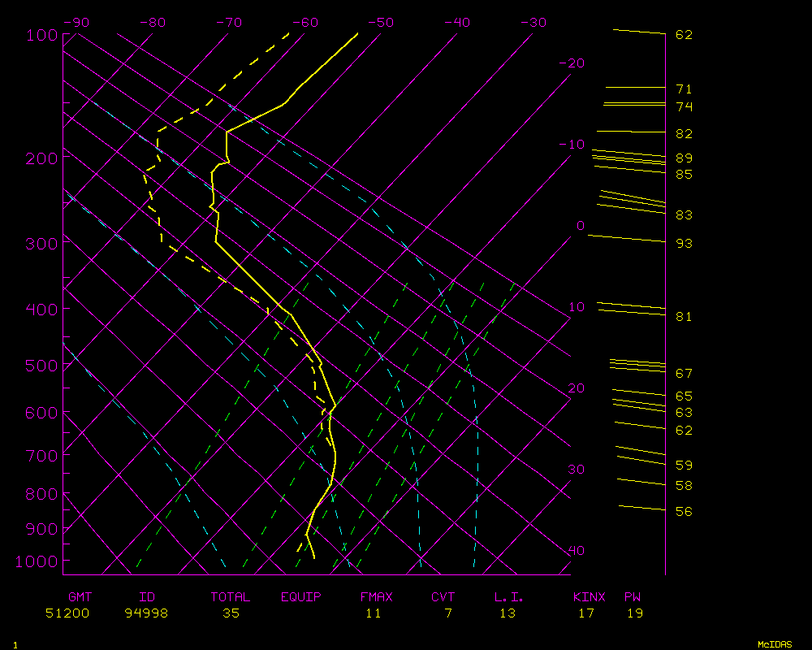Click the wind value 74 on right
The width and height of the screenshot is (812, 650).
pos(684,107)
